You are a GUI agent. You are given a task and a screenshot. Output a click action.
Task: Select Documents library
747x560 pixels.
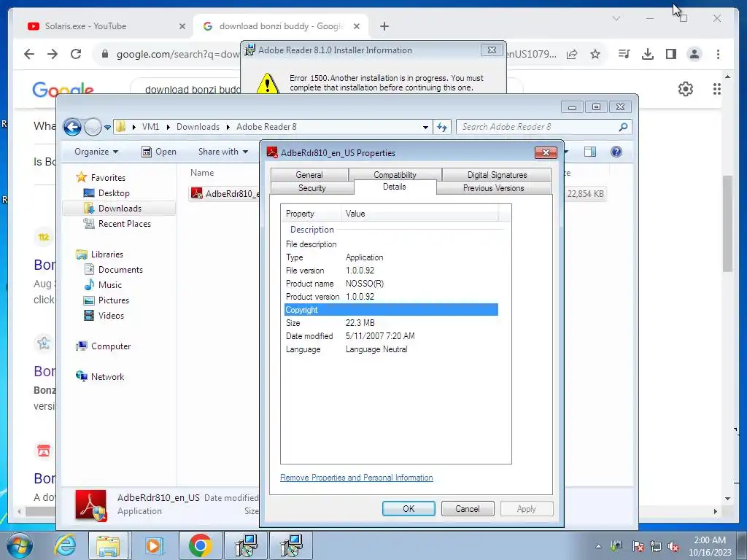tap(120, 270)
